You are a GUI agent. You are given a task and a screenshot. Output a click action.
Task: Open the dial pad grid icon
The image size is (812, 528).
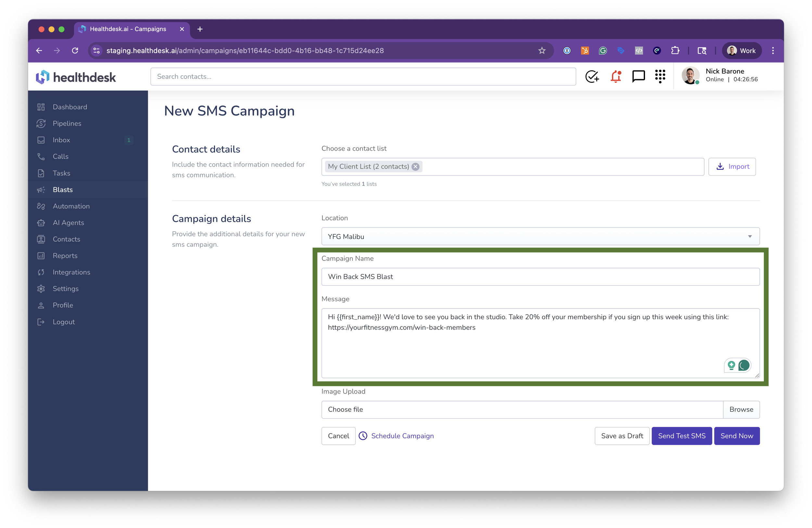pyautogui.click(x=660, y=76)
